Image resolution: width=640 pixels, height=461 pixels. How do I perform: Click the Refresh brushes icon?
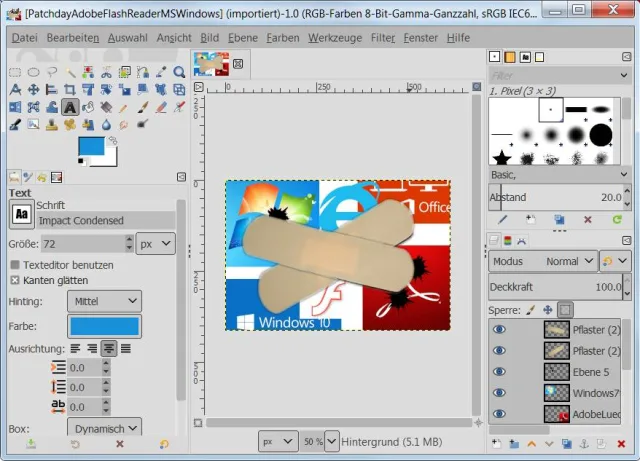click(x=616, y=219)
